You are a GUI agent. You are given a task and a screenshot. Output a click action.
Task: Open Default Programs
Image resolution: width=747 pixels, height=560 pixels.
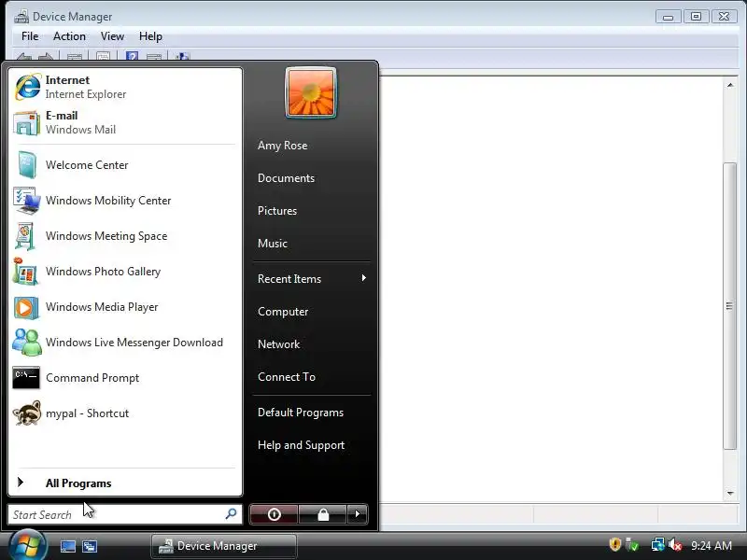[x=301, y=413]
